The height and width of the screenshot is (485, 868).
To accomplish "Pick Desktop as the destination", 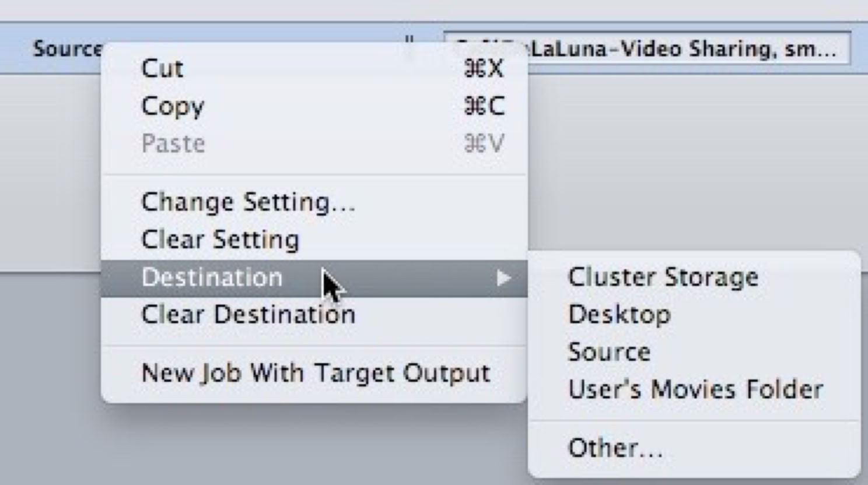I will pos(619,315).
